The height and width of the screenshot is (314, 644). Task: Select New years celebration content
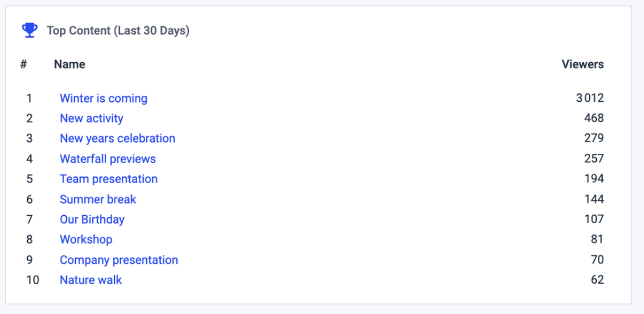118,139
